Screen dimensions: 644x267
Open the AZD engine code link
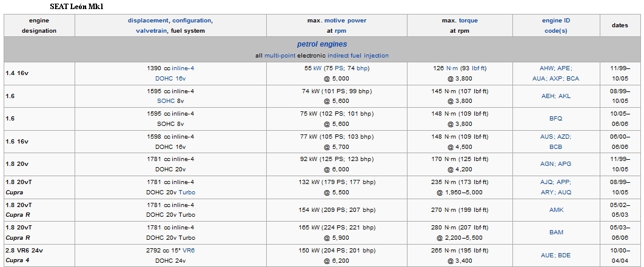tap(565, 137)
